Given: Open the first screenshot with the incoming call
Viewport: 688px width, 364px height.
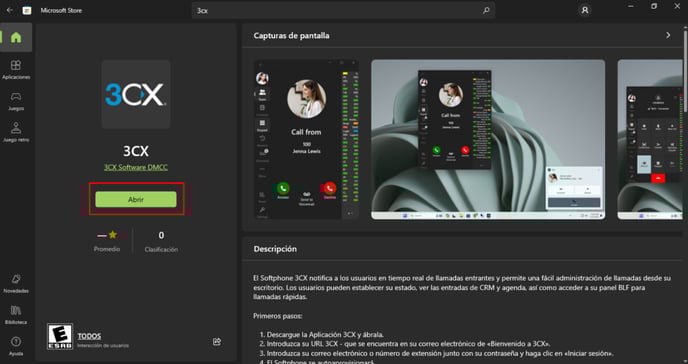Looking at the screenshot, I should pos(306,139).
